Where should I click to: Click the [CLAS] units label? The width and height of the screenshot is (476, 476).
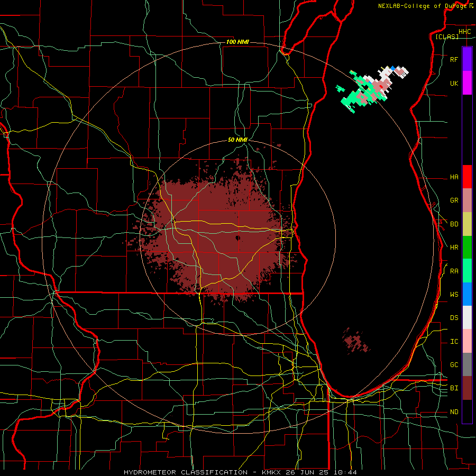tap(447, 36)
